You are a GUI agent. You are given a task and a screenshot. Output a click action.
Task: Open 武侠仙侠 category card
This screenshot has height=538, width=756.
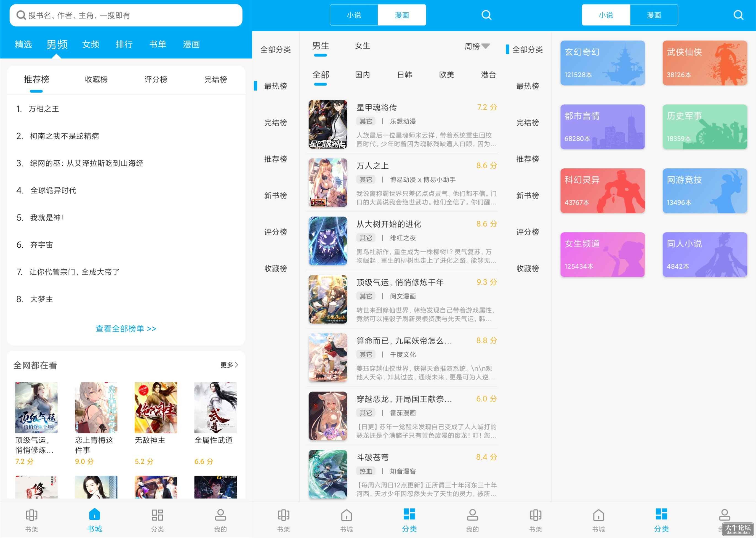(x=705, y=63)
